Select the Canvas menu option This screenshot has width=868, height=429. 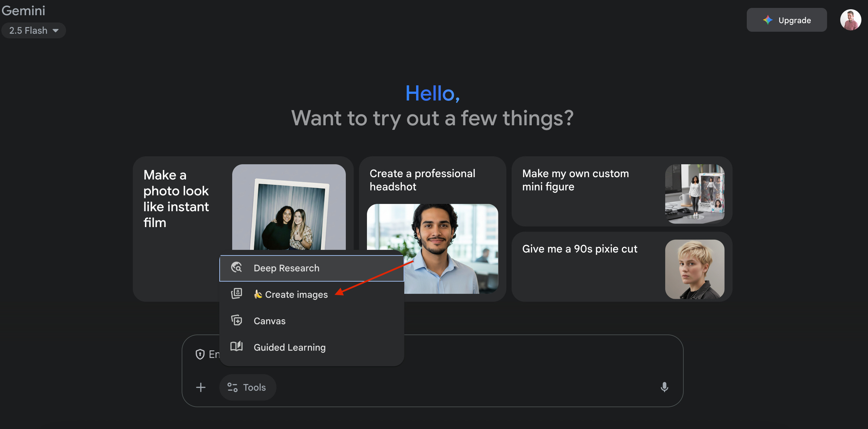(x=270, y=321)
